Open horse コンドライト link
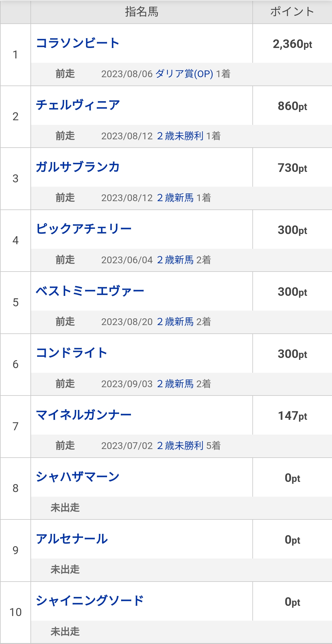 [x=71, y=353]
